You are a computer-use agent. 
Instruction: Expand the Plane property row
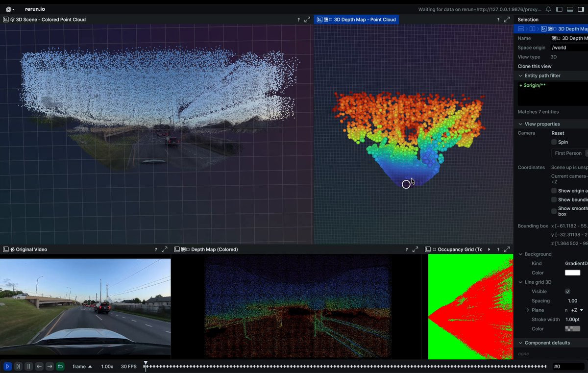tap(528, 310)
